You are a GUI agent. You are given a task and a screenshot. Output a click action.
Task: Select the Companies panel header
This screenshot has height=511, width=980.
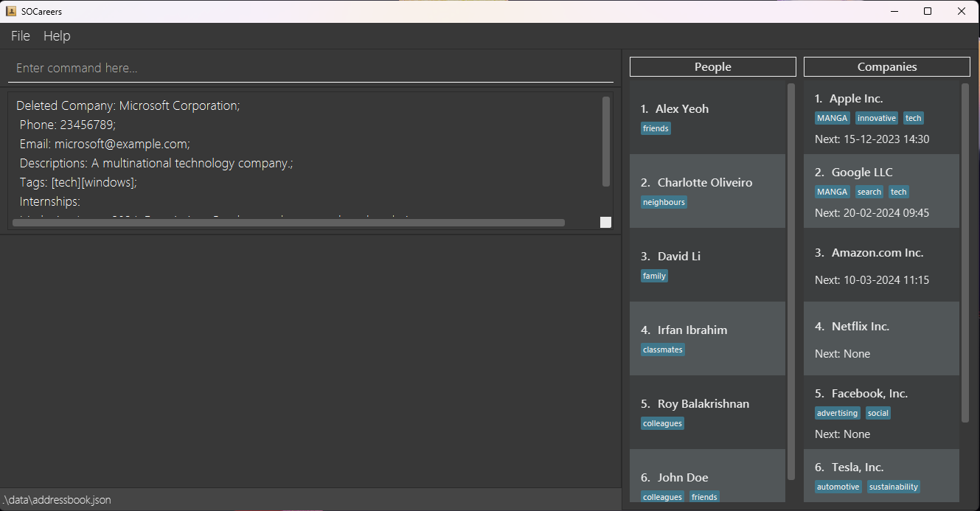(886, 66)
